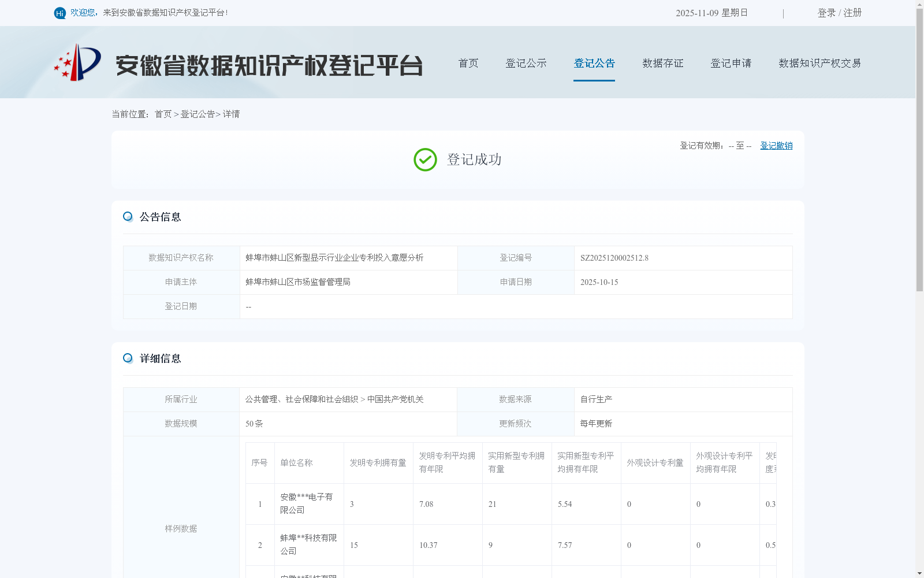
Task: Click the 登记撤销 link
Action: [x=776, y=146]
